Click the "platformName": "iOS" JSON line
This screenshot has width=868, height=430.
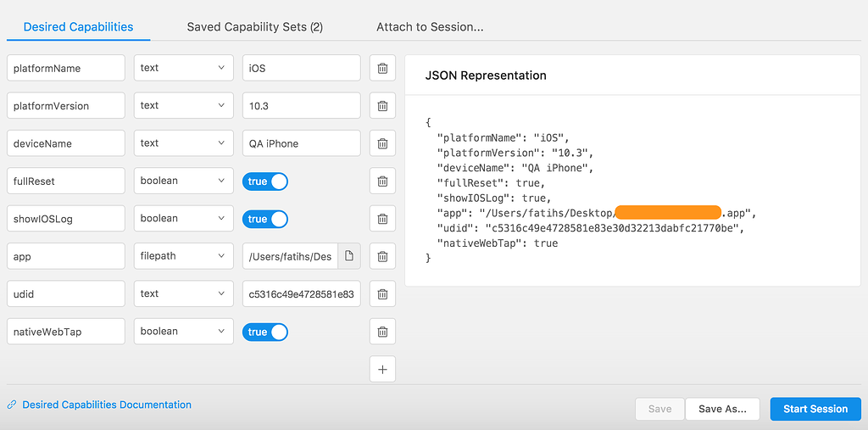[504, 138]
